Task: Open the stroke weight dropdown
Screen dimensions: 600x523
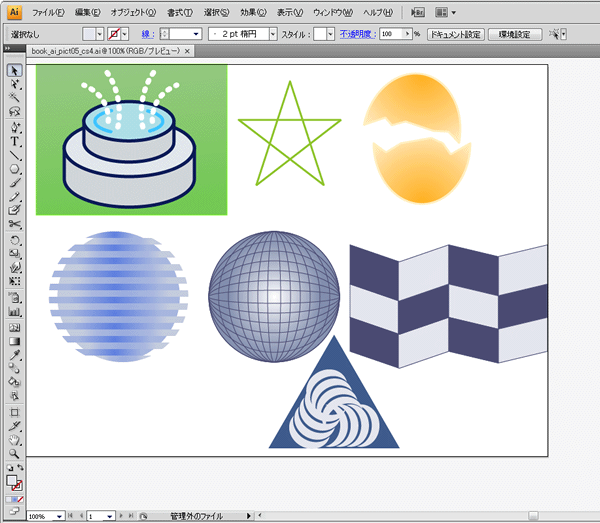Action: tap(196, 34)
